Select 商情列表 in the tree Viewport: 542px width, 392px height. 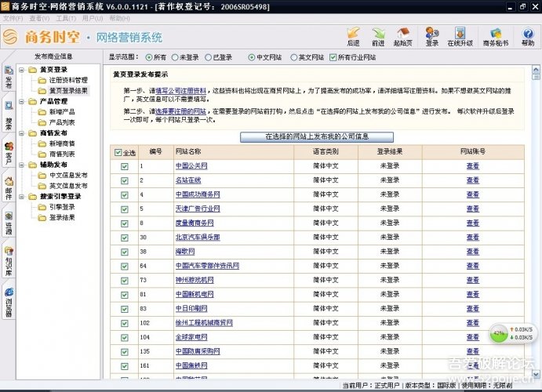pyautogui.click(x=62, y=154)
